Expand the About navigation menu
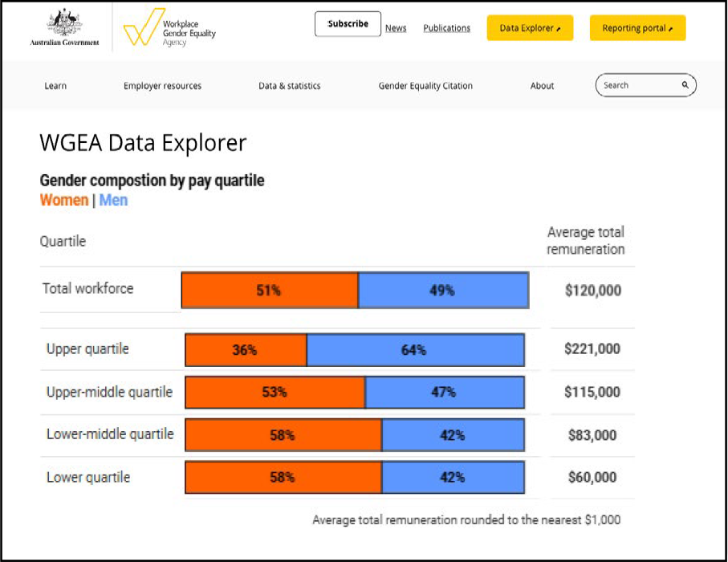The width and height of the screenshot is (728, 562). (542, 85)
